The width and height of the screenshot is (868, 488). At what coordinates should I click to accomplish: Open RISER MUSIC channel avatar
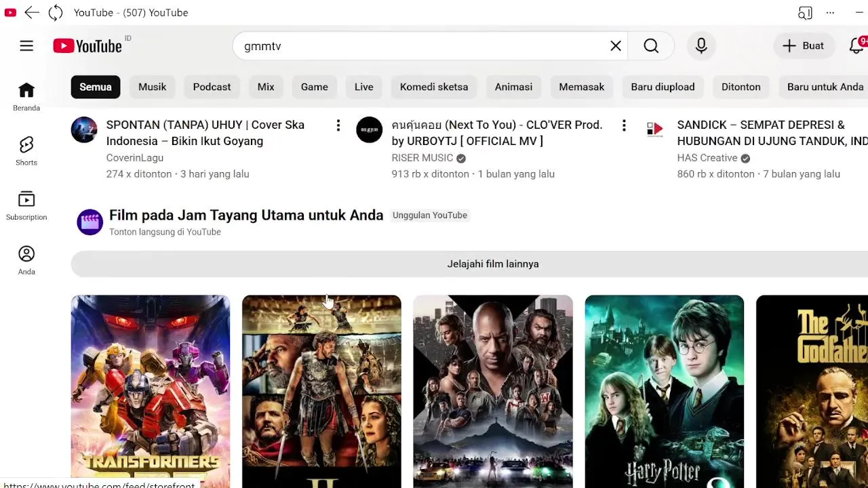point(370,129)
